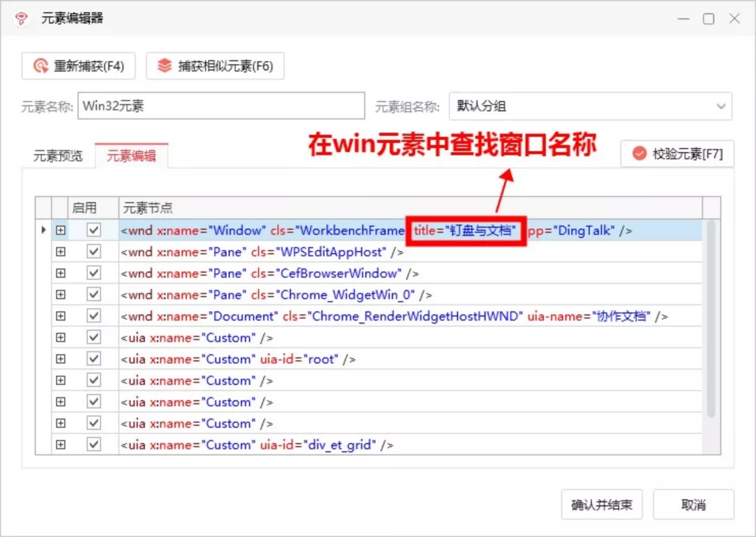Click the capture similar elements layers icon
756x537 pixels.
[x=164, y=66]
